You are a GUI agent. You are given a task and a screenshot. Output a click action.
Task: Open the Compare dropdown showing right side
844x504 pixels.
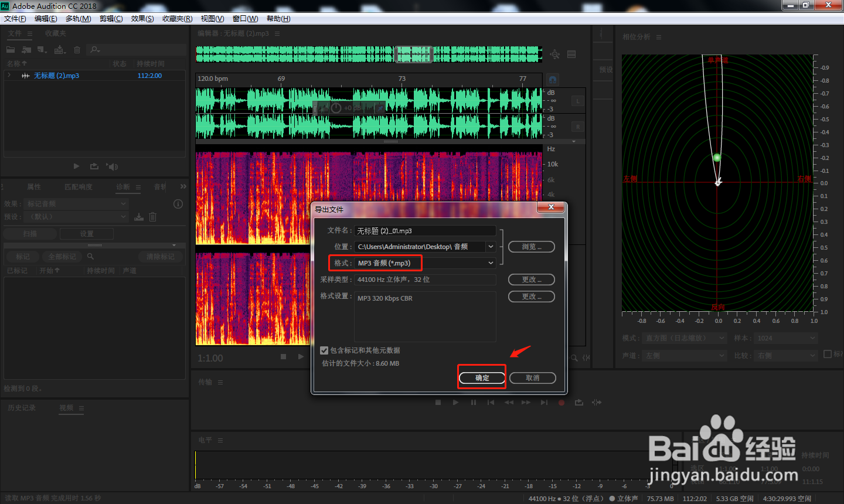tap(785, 356)
